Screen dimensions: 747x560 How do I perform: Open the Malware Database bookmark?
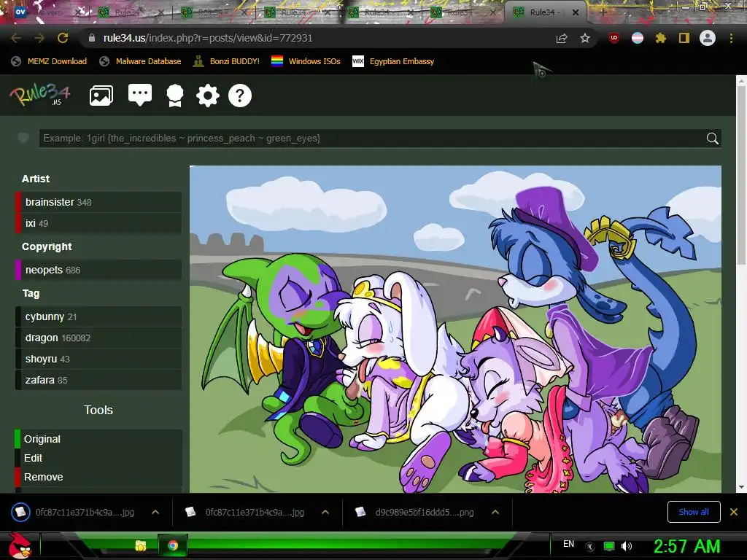(x=140, y=61)
